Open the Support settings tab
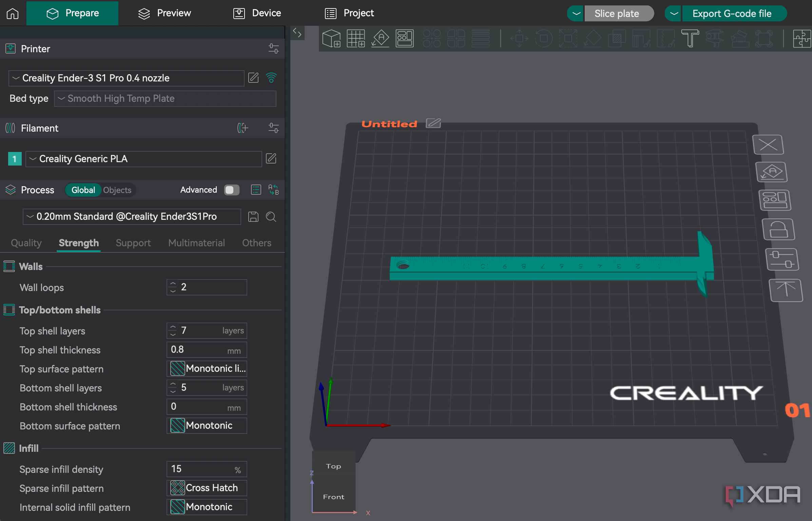Screen dimensions: 812x521 pos(133,243)
